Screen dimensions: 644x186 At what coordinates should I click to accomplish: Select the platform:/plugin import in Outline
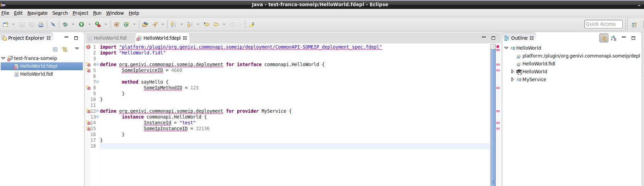tap(579, 56)
